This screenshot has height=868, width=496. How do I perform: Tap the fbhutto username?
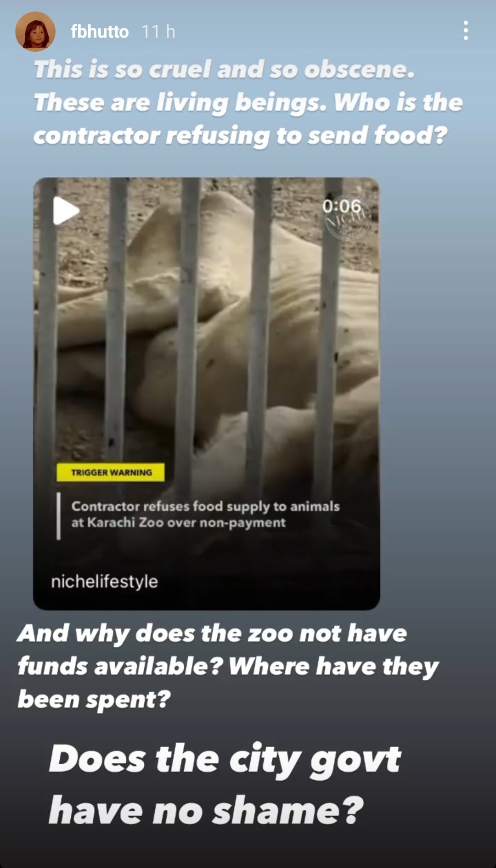pyautogui.click(x=100, y=32)
